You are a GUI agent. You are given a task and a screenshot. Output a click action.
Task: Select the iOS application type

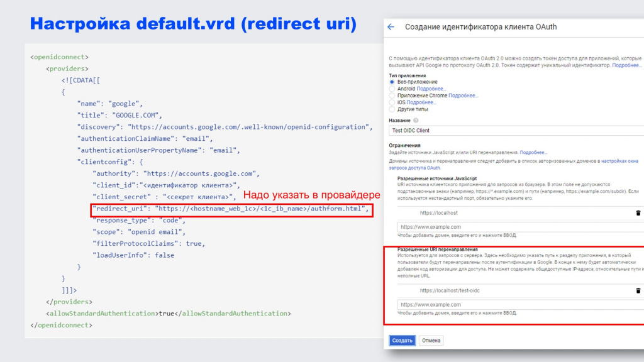(x=392, y=102)
